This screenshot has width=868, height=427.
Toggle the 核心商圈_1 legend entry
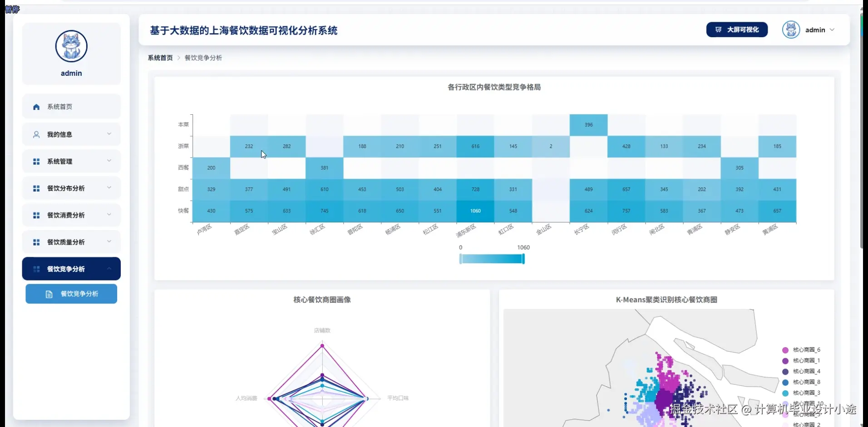(x=801, y=361)
